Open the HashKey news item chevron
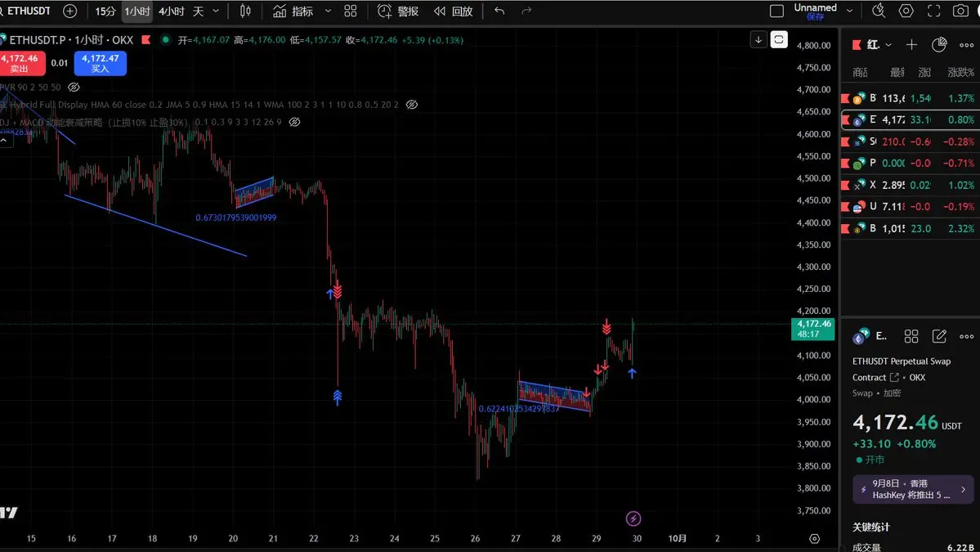The image size is (980, 552). pos(963,490)
